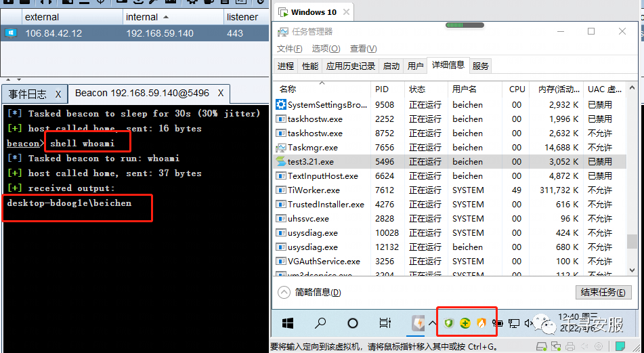Select the beacon session 106.84.42.12 row
The height and width of the screenshot is (353, 644).
135,33
